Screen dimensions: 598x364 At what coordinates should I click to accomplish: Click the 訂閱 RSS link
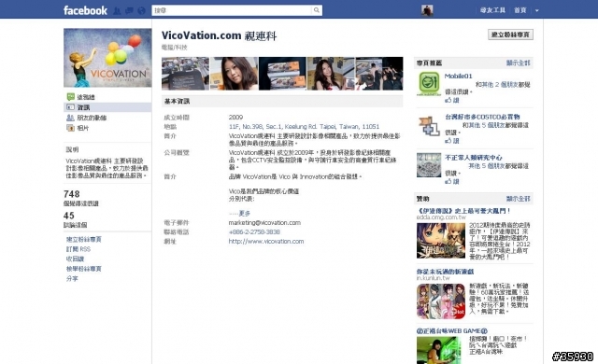(x=78, y=249)
